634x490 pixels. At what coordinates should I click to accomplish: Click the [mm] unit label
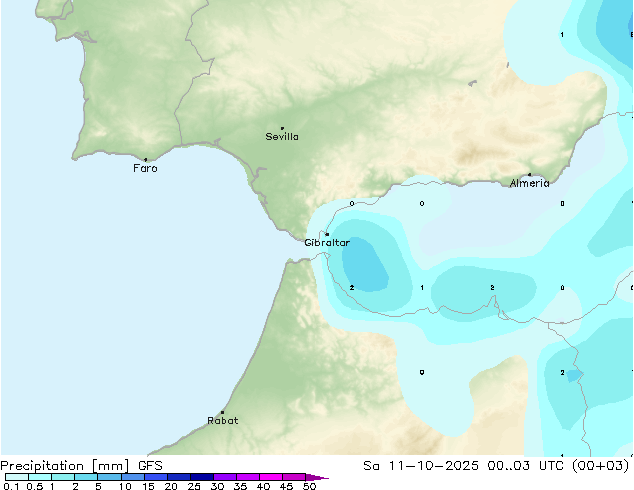[110, 466]
